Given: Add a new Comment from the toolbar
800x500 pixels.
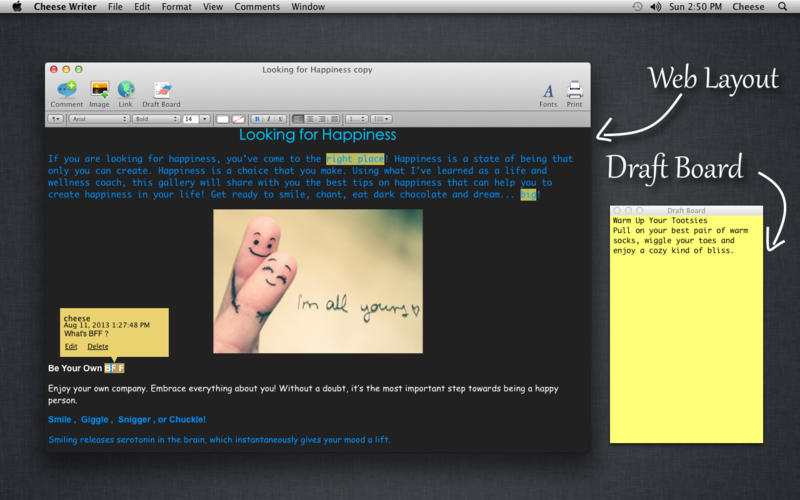Looking at the screenshot, I should click(x=66, y=94).
